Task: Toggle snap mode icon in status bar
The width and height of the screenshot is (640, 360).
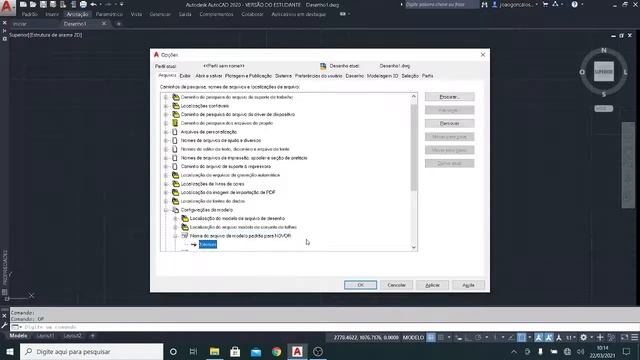Action: tap(441, 337)
